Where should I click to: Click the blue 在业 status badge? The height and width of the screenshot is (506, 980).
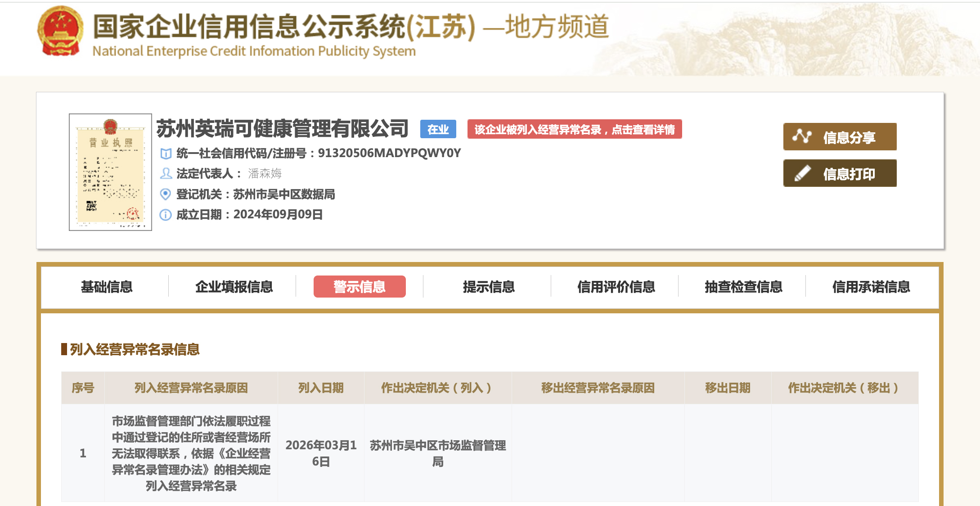point(438,129)
